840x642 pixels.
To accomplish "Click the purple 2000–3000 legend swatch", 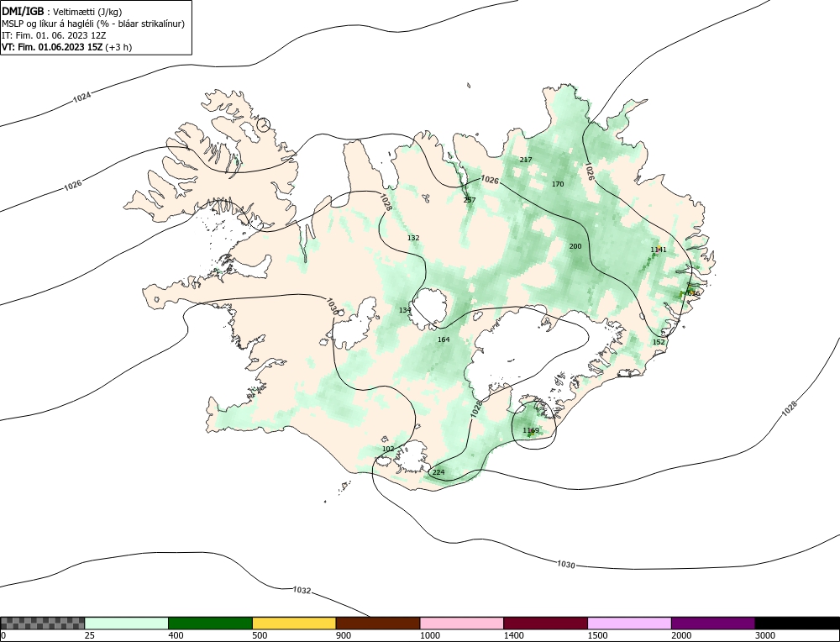I will pos(713,623).
